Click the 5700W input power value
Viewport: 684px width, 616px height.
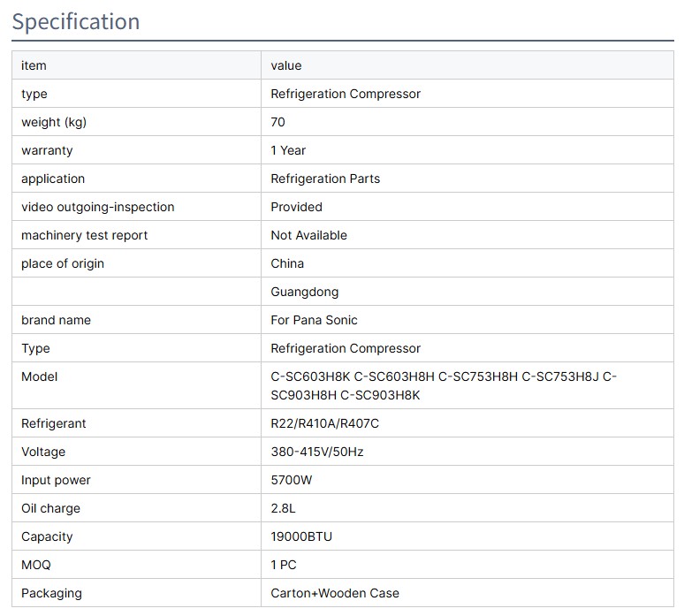click(x=292, y=480)
